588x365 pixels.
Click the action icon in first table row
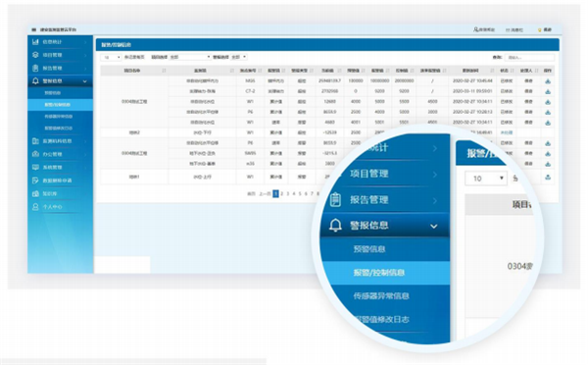(x=548, y=81)
